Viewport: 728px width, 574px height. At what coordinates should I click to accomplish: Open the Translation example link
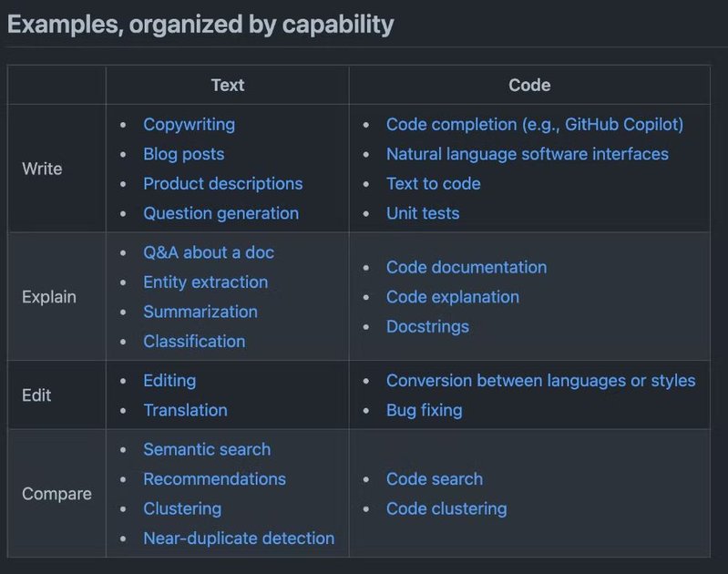(185, 410)
